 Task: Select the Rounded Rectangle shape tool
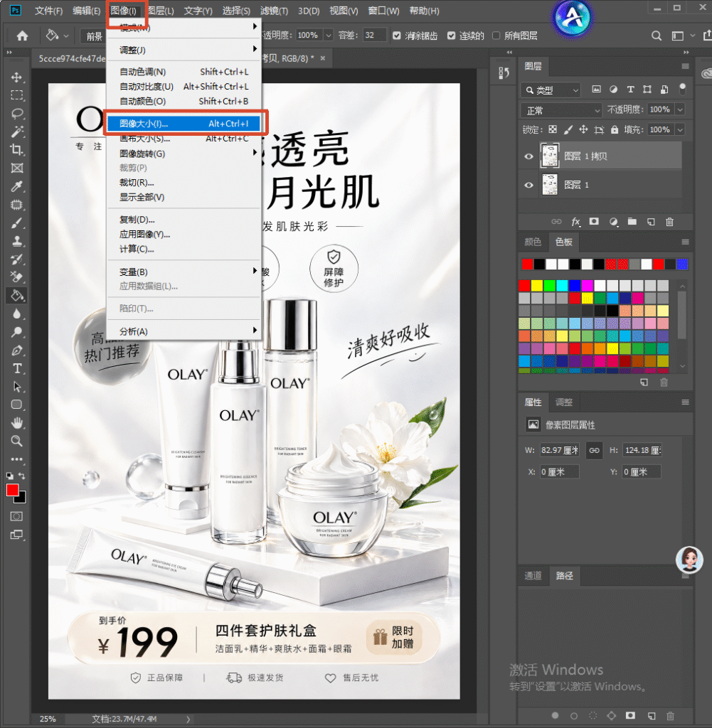17,405
